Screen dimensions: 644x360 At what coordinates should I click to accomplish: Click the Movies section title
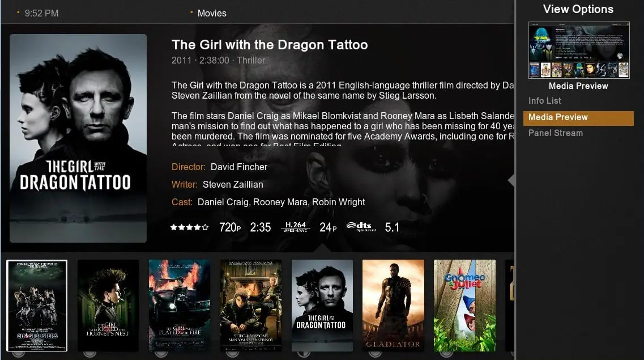point(211,13)
